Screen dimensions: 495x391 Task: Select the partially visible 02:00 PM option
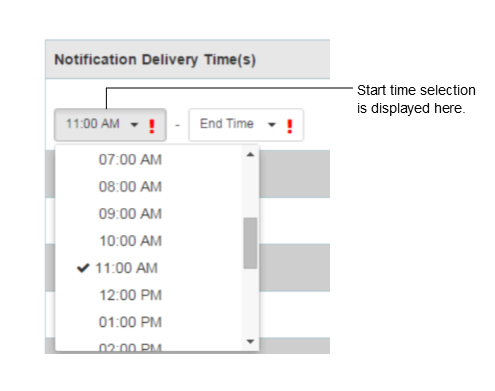pos(149,346)
